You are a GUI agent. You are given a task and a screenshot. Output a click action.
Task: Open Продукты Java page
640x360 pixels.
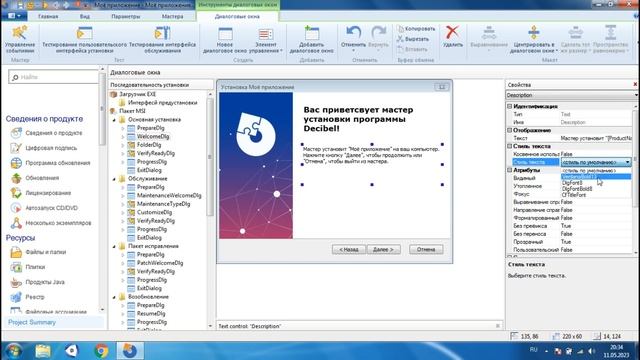[38, 282]
